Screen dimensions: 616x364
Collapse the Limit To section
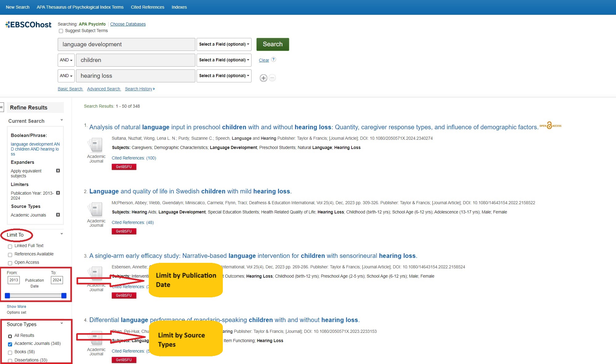pyautogui.click(x=62, y=234)
